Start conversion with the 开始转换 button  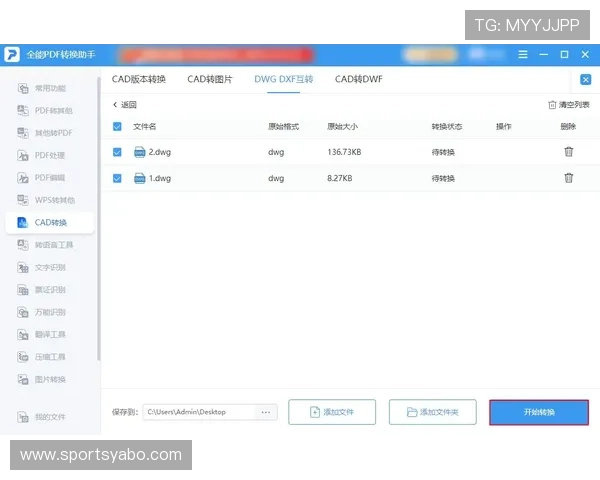(x=539, y=412)
